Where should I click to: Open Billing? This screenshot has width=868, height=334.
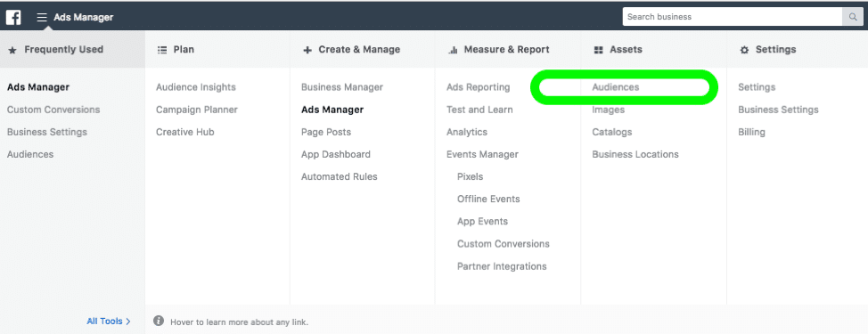click(752, 132)
